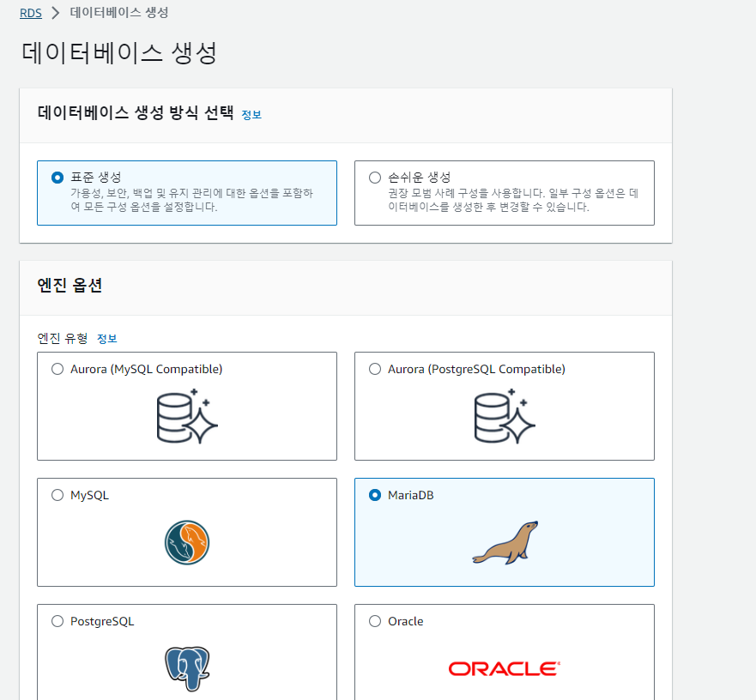Choose Aurora (MySQL Compatible) engine radio
The height and width of the screenshot is (700, 756).
tap(57, 369)
